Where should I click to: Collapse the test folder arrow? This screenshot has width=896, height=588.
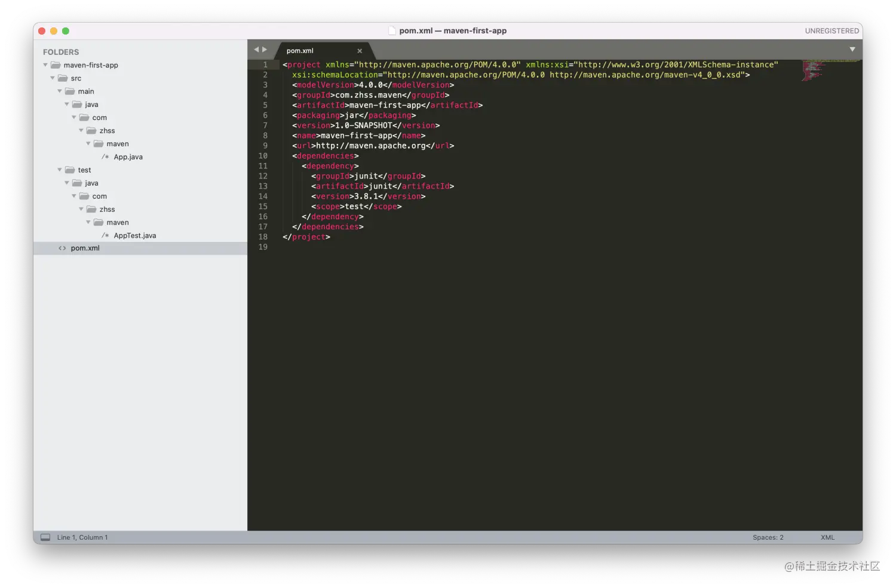pos(60,170)
